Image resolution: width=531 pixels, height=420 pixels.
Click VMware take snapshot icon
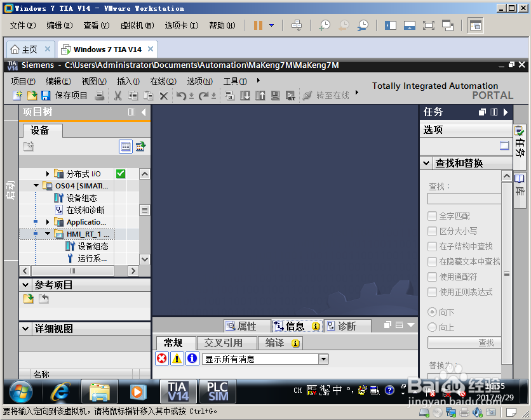point(325,25)
